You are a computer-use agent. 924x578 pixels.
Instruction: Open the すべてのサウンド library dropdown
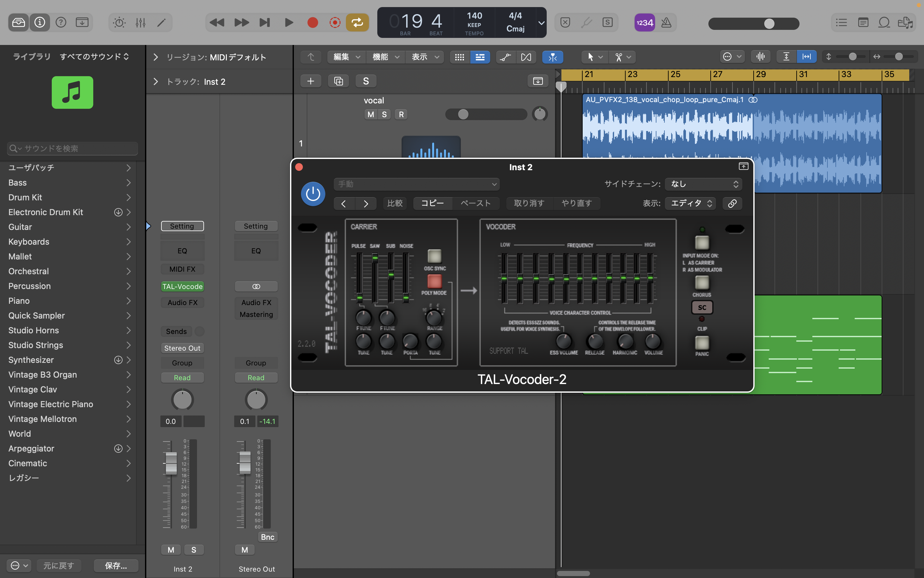(94, 57)
